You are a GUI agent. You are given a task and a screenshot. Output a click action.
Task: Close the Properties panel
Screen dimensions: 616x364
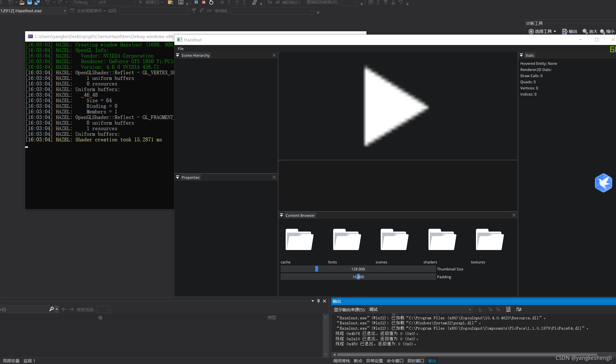[x=274, y=177]
